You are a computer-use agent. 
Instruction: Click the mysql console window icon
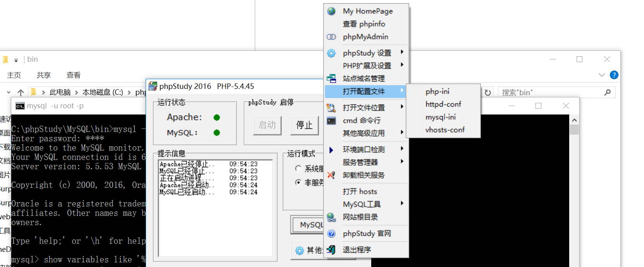(x=20, y=106)
